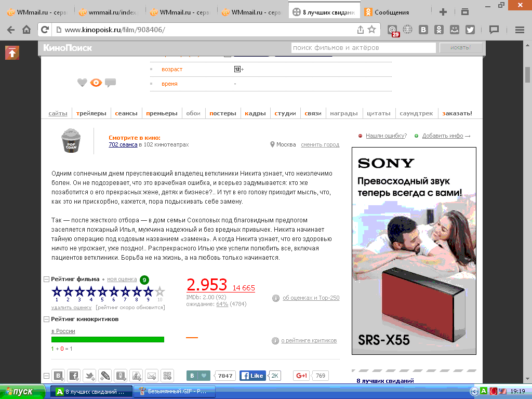This screenshot has height=399, width=532.
Task: Click the 'искать!' search button
Action: pos(460,47)
